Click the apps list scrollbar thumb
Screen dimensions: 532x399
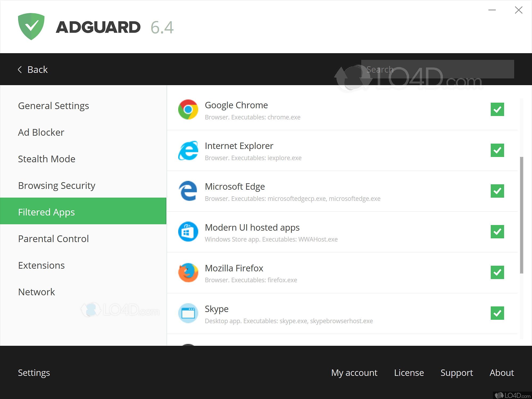[x=521, y=215]
